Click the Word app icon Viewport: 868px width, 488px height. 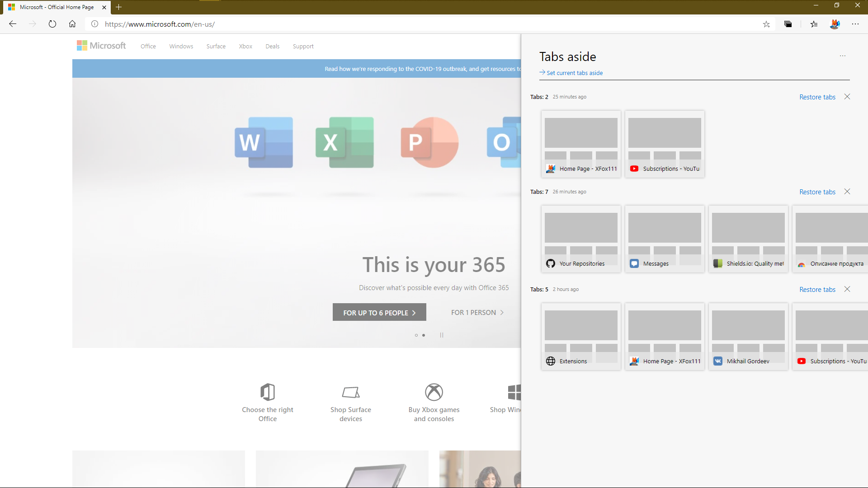point(264,142)
